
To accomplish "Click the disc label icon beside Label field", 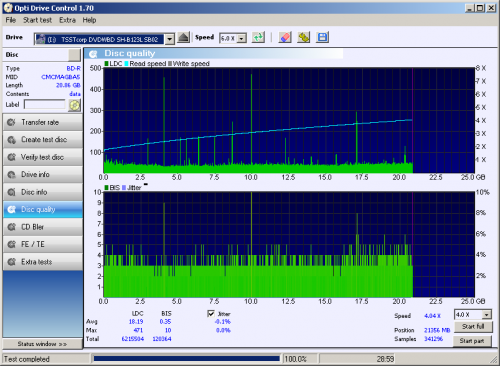I will (x=75, y=105).
